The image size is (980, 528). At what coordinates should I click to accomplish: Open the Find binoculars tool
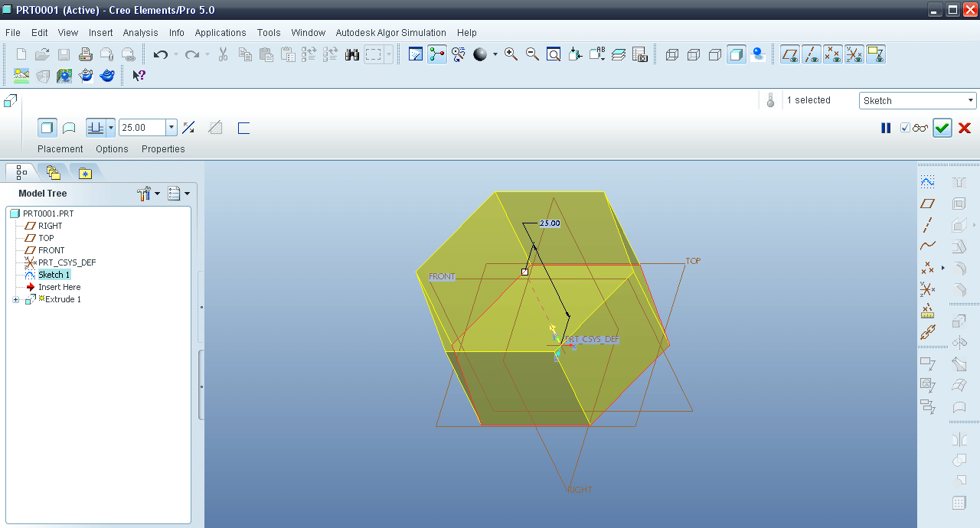click(x=352, y=54)
